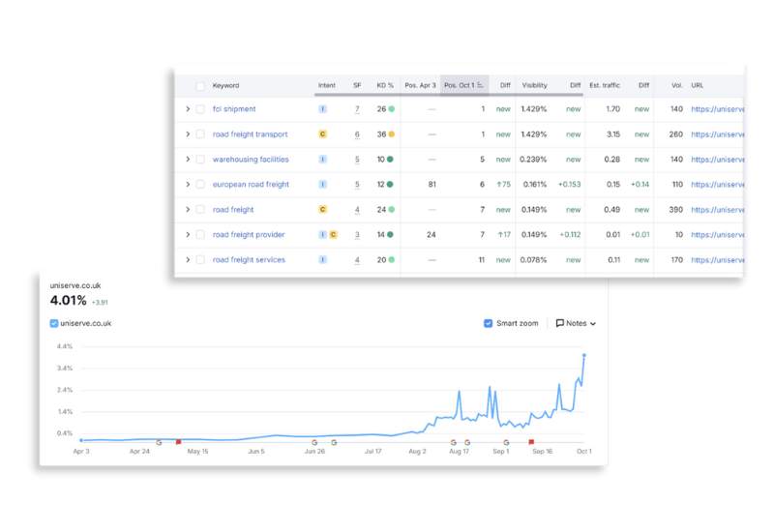Click the Notes speech-bubble icon
This screenshot has height=532, width=774.
[x=560, y=323]
